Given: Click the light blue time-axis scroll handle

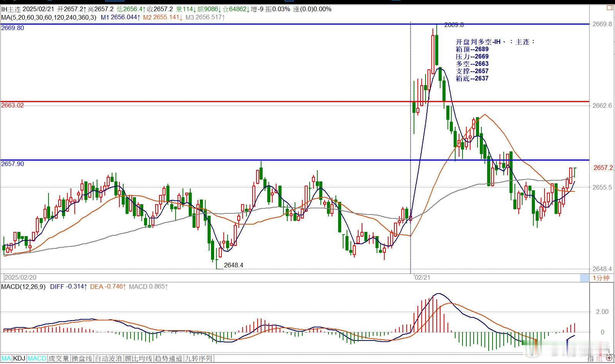Looking at the screenshot, I should 584,278.
